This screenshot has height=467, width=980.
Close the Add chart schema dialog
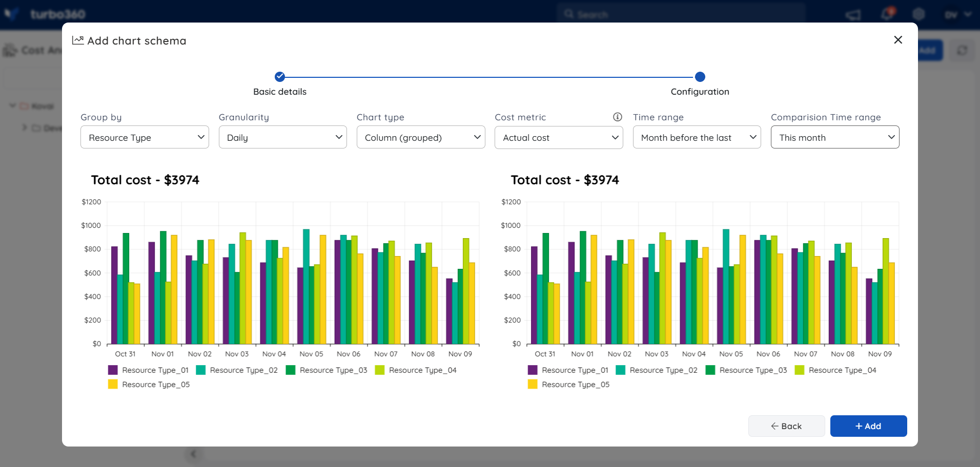(898, 40)
